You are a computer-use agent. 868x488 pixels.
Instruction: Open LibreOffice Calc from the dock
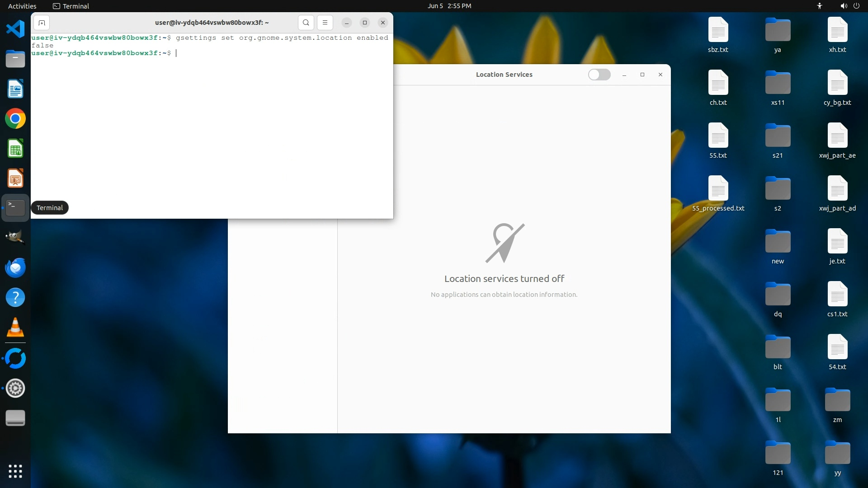tap(15, 149)
